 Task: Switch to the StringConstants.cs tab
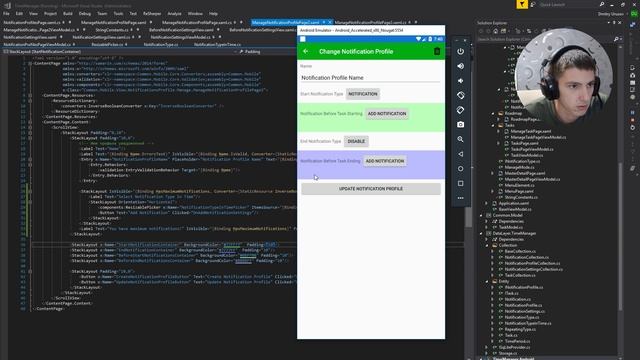[112, 30]
